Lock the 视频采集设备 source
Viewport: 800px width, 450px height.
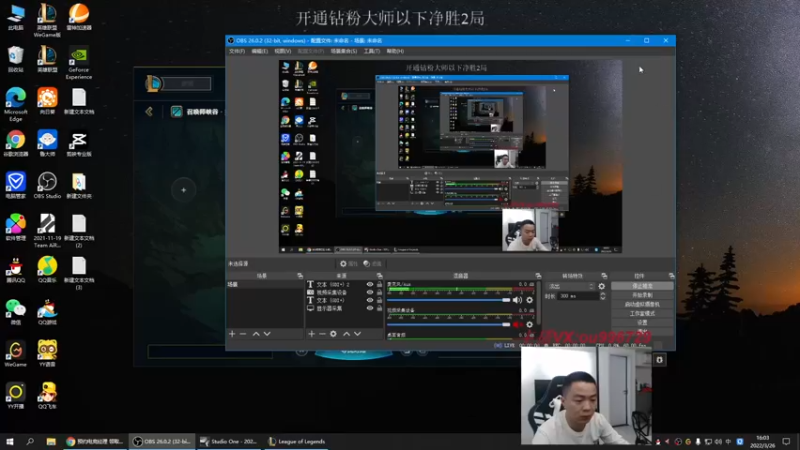point(379,292)
